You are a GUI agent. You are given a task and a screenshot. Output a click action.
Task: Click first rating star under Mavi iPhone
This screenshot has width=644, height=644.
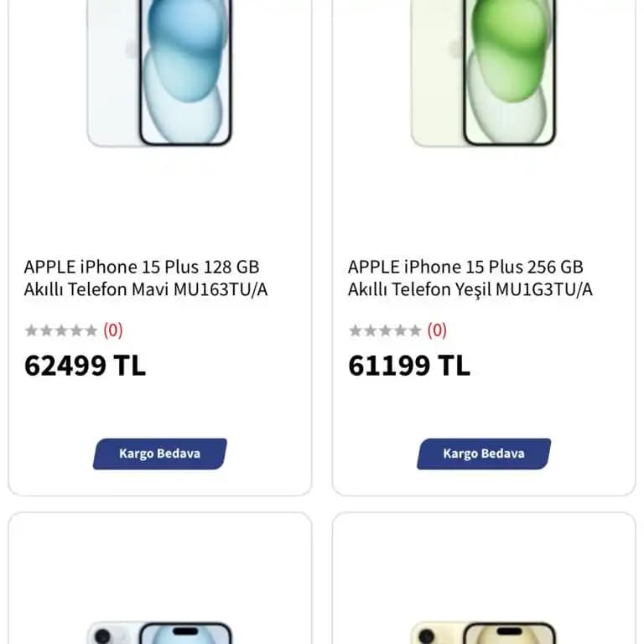click(x=32, y=330)
